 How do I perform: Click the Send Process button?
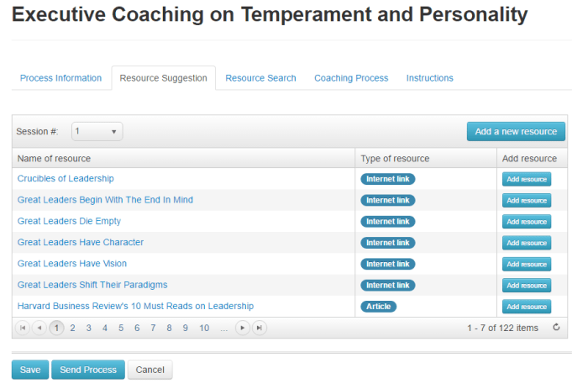[88, 370]
